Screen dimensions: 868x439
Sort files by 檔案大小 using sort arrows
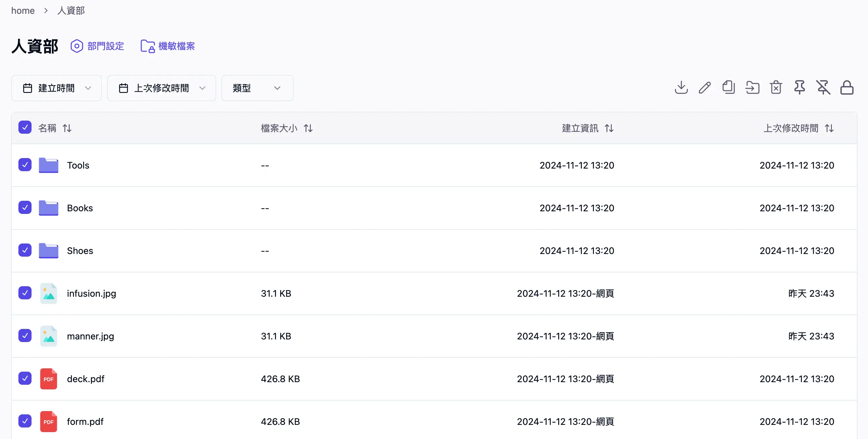pyautogui.click(x=308, y=128)
